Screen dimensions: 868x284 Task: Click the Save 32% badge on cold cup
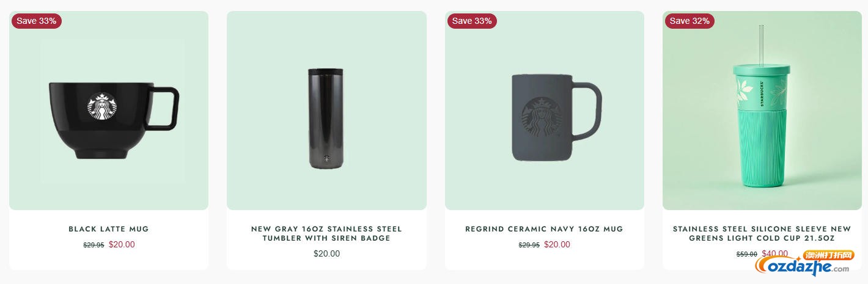pyautogui.click(x=690, y=21)
